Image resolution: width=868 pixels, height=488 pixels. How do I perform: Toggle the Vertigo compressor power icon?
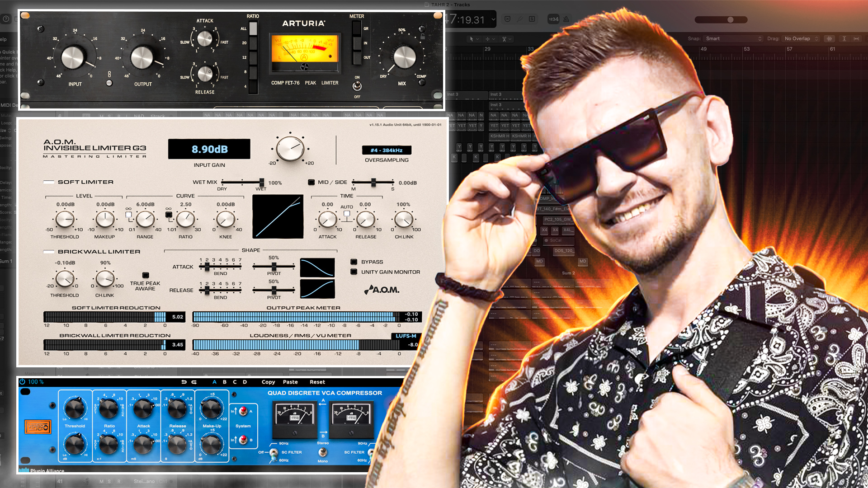(22, 382)
